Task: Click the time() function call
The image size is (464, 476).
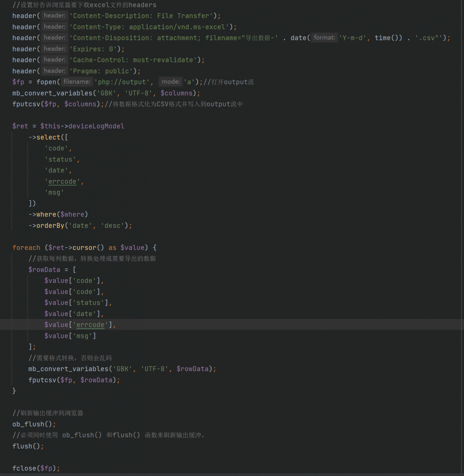Action: tap(386, 38)
